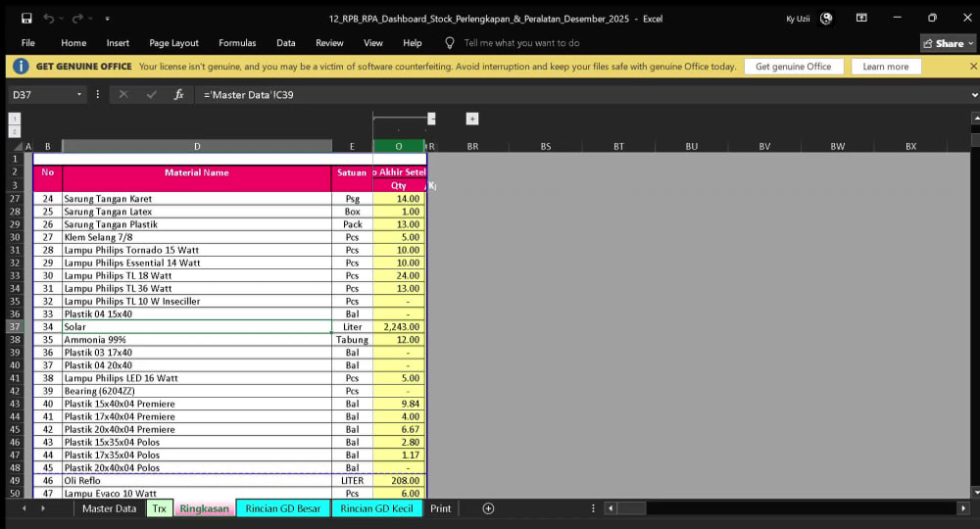
Task: Open the Page Layout tab
Action: (x=173, y=43)
